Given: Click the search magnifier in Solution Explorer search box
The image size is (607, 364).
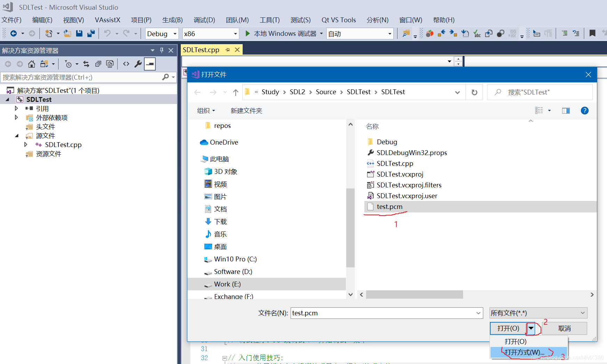Looking at the screenshot, I should pyautogui.click(x=165, y=77).
